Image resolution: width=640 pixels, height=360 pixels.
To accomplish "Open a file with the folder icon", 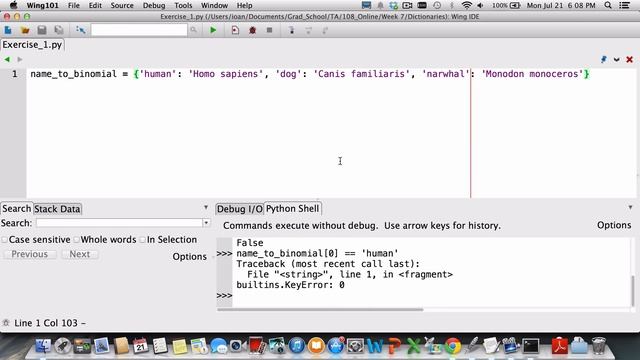I will [25, 30].
